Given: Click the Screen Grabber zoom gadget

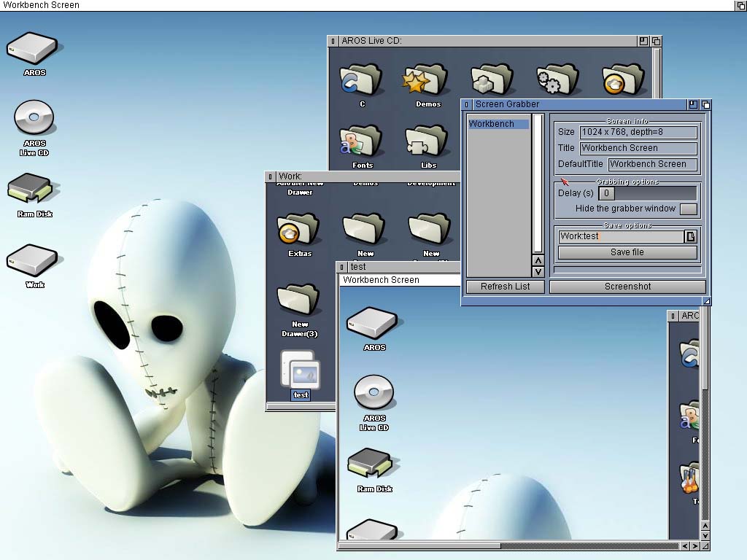Looking at the screenshot, I should (x=693, y=105).
